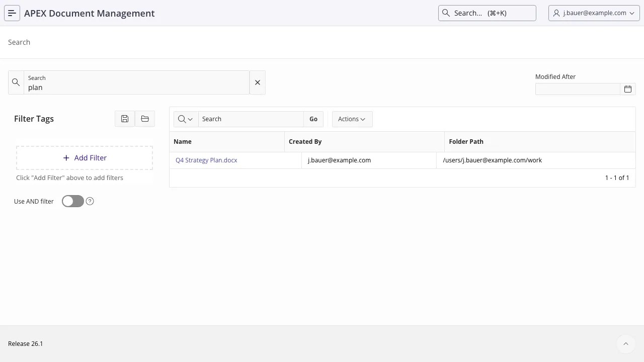644x362 pixels.
Task: Click the magnifier icon beside the plan search field
Action: 16,82
